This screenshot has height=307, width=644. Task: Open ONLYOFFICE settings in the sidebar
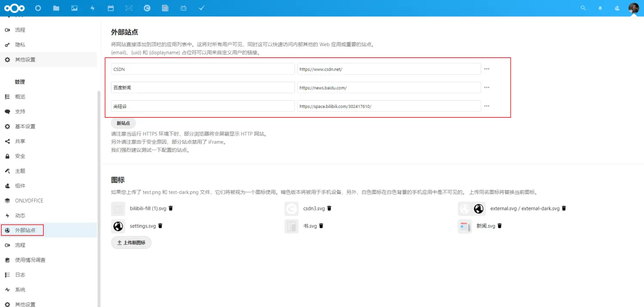point(49,200)
